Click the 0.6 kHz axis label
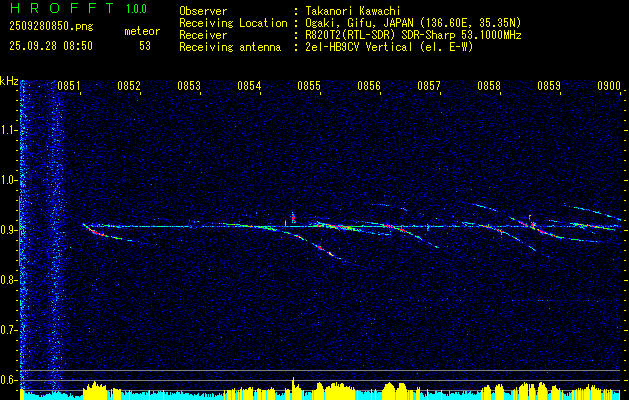The image size is (629, 400). (8, 380)
